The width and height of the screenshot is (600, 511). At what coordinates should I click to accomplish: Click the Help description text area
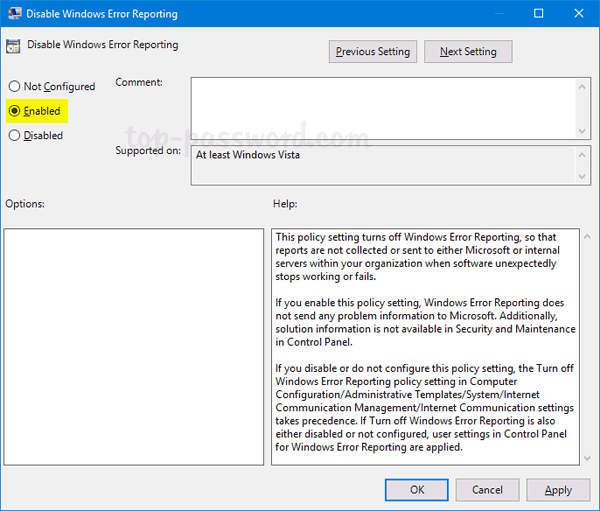425,346
